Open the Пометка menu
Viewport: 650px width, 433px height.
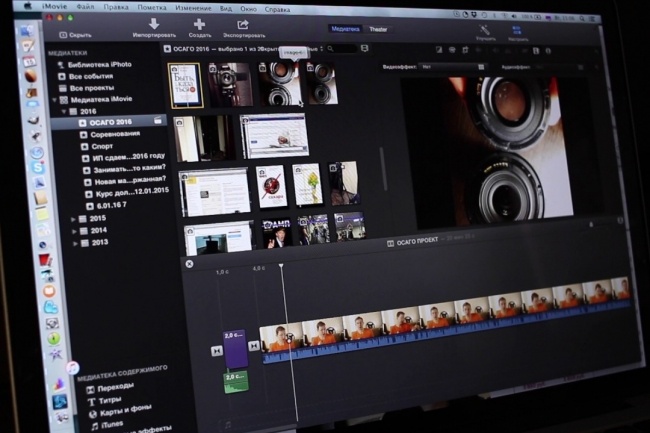(152, 7)
